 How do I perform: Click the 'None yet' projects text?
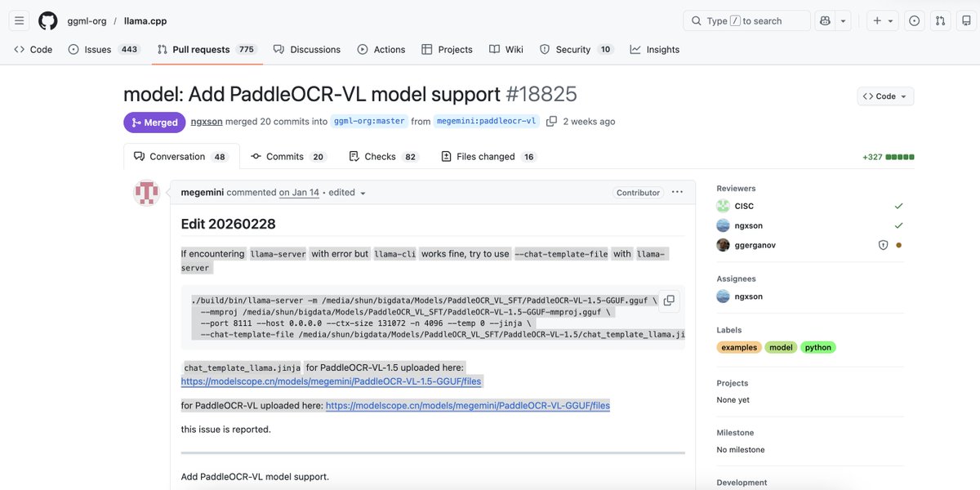click(x=733, y=400)
